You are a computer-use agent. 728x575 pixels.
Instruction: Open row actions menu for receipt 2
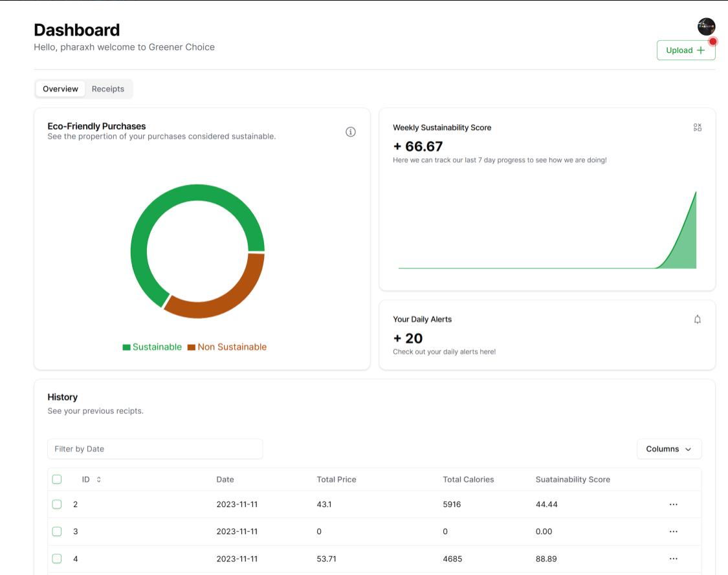(x=673, y=504)
